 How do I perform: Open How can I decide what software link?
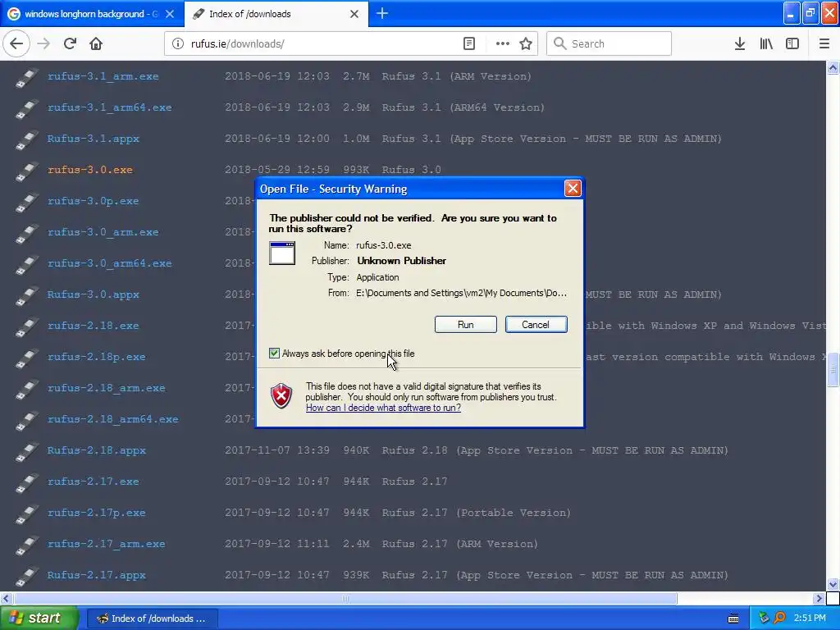(383, 408)
